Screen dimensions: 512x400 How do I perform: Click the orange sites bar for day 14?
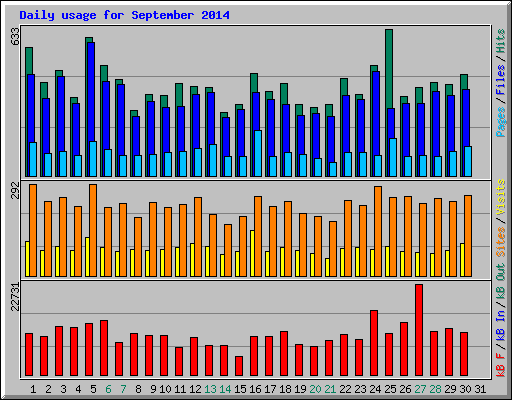[x=228, y=250]
